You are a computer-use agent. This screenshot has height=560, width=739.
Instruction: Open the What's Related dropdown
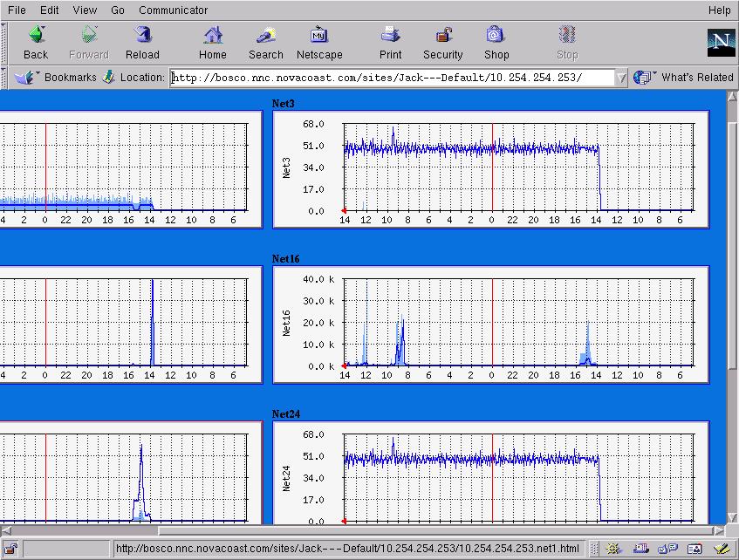(683, 78)
